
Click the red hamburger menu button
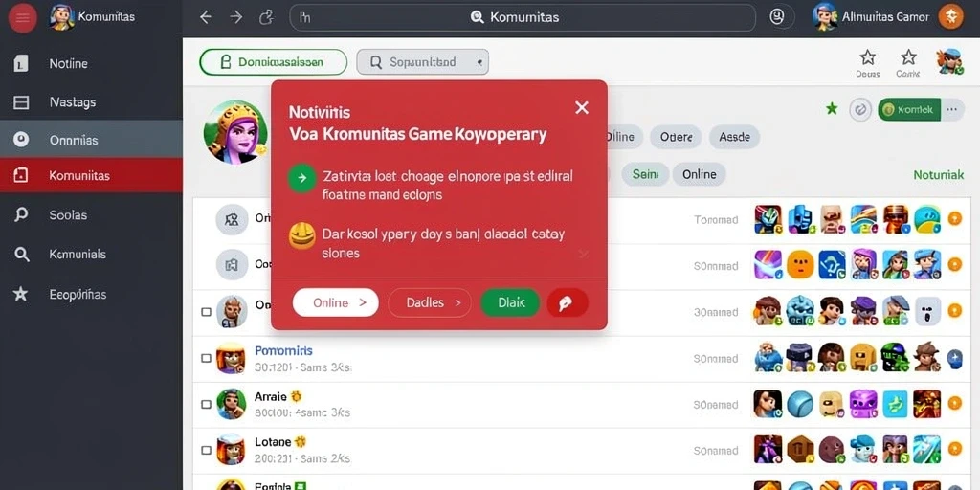click(x=23, y=17)
